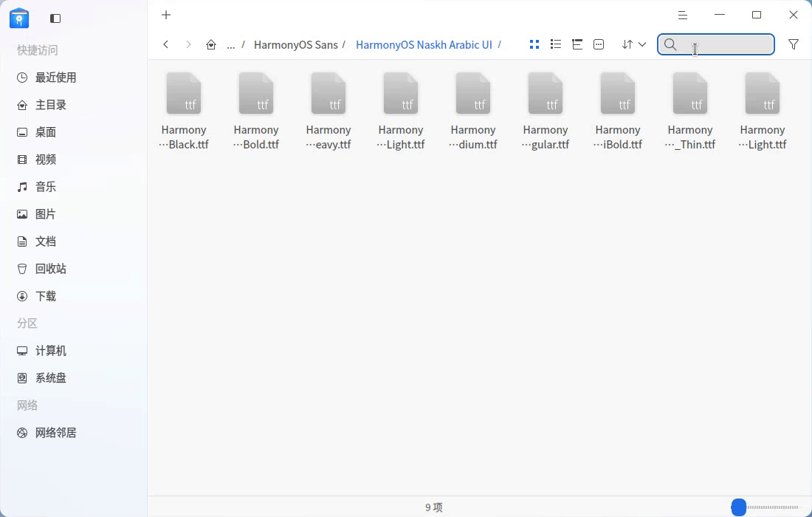
Task: Click the film icon beside 视频
Action: (x=21, y=160)
